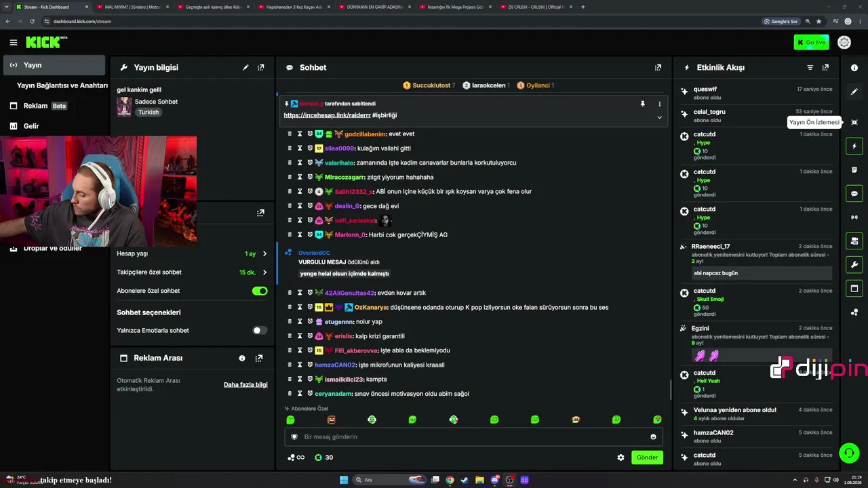Viewport: 868px width, 488px height.
Task: Click the pencil icon in right sidebar
Action: tap(854, 91)
